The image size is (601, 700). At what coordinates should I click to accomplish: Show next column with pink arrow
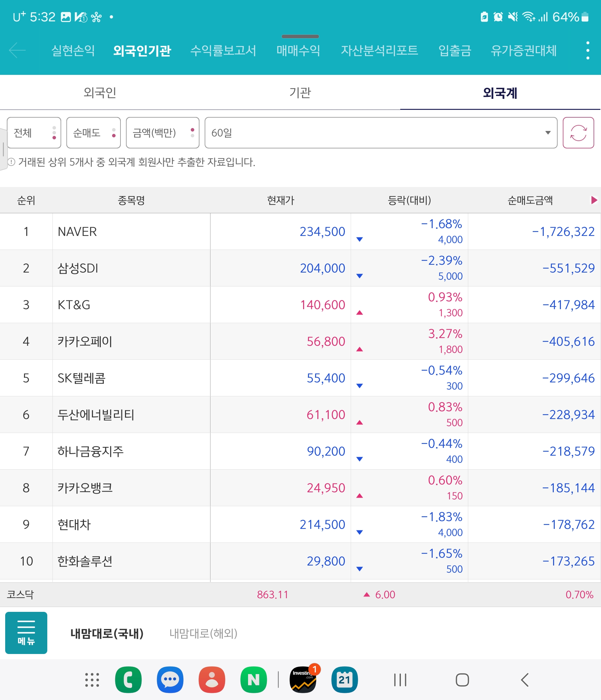tap(594, 200)
